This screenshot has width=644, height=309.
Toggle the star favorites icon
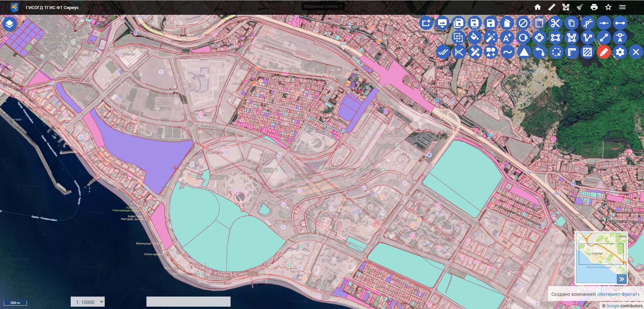pos(608,7)
